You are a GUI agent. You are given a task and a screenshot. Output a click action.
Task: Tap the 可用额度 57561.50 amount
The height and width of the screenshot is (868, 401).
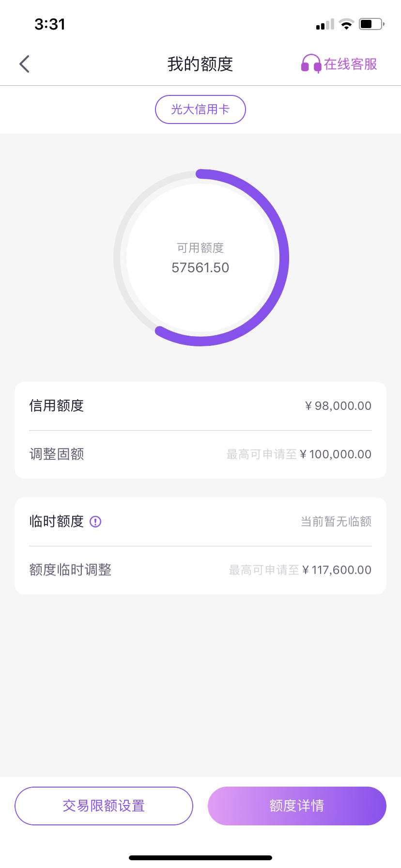coord(200,267)
